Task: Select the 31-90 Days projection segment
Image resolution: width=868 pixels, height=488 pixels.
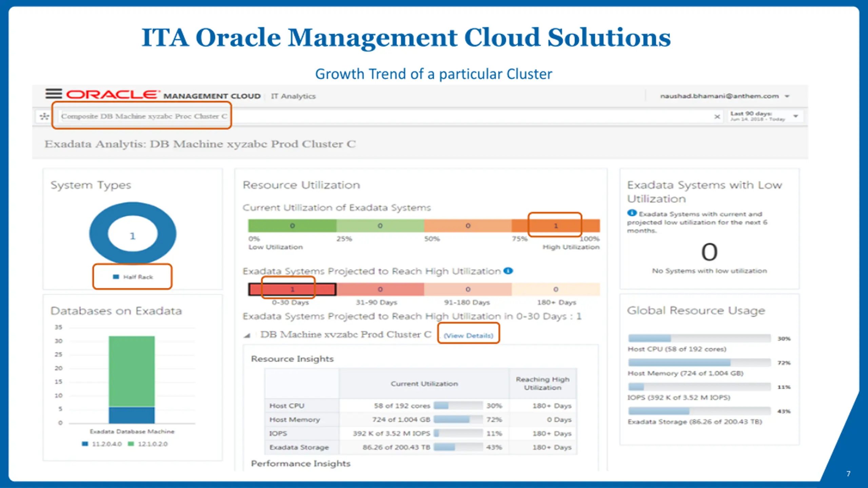Action: pyautogui.click(x=380, y=289)
